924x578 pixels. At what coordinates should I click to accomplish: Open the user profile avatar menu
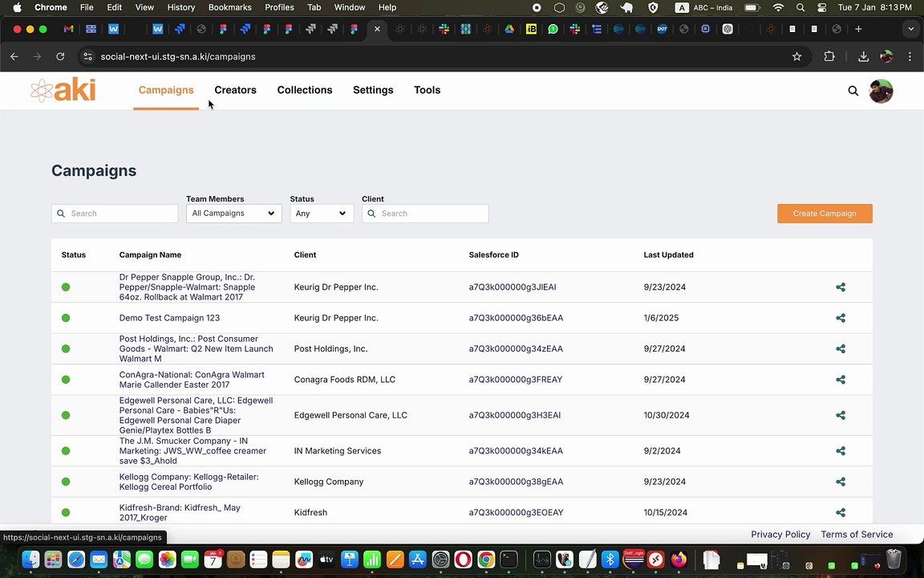[881, 91]
